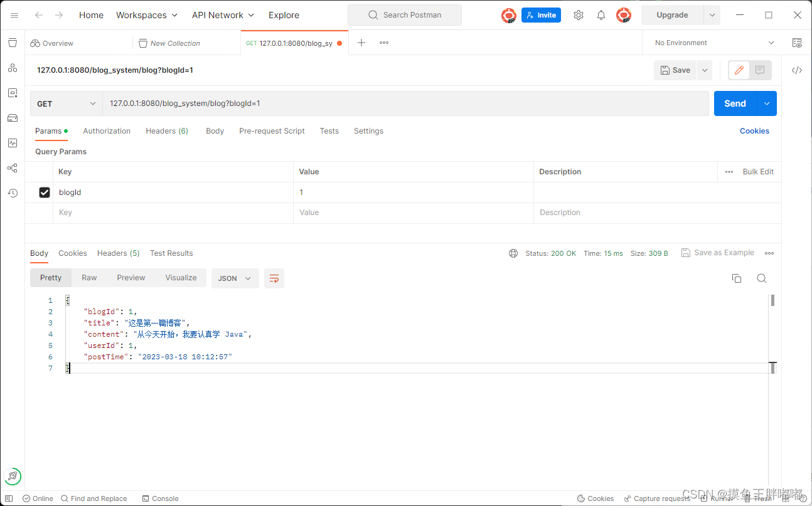This screenshot has height=506, width=812.
Task: Click Save as Example
Action: point(718,253)
